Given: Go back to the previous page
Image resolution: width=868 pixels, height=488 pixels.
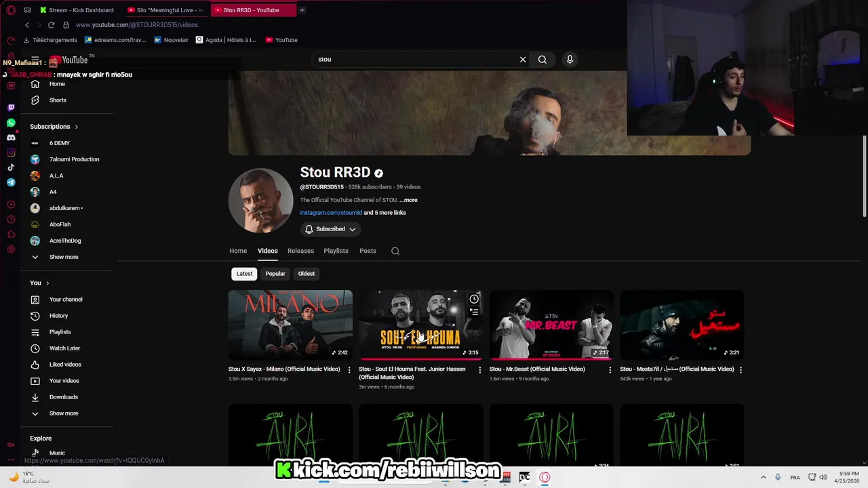Looking at the screenshot, I should click(x=27, y=25).
